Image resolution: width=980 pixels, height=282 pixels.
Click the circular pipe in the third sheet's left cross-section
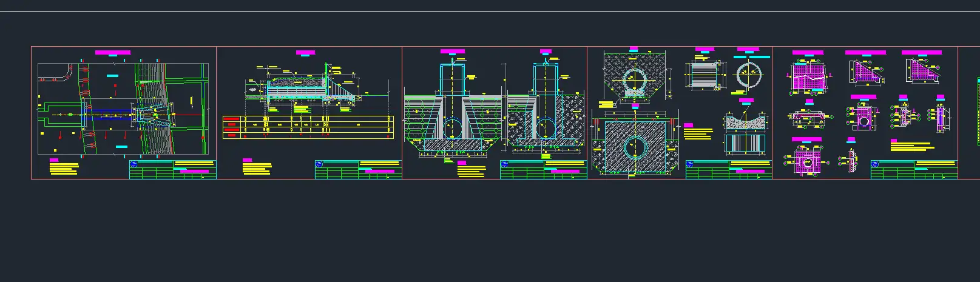pyautogui.click(x=451, y=129)
